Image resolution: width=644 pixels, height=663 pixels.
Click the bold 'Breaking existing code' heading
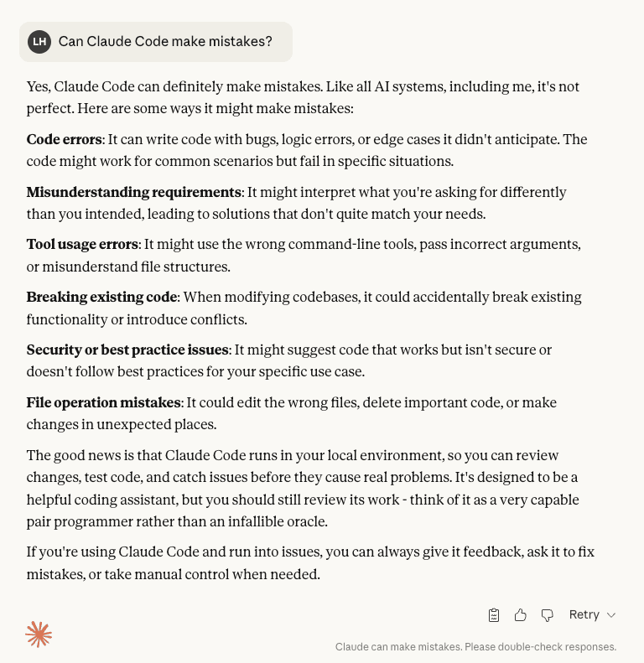coord(101,297)
